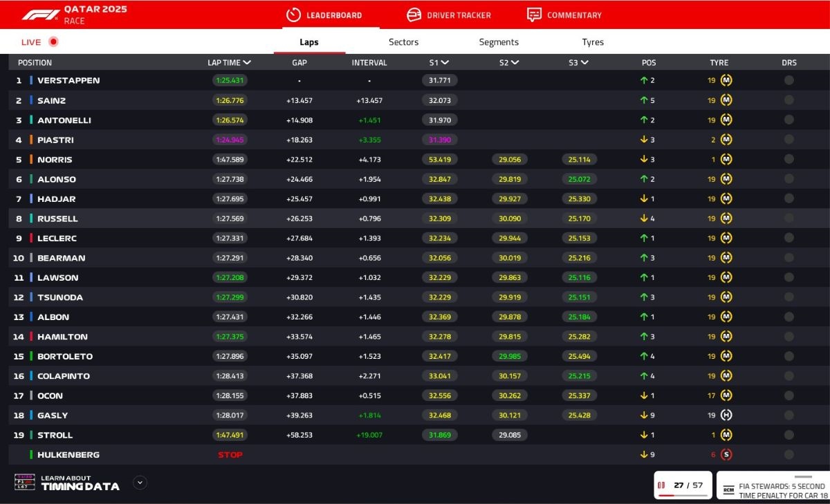Switch to the Tyres tab
This screenshot has height=504, width=830.
pyautogui.click(x=593, y=42)
